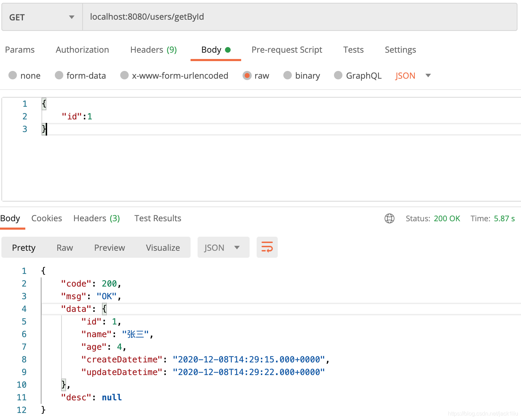Click the createDatetime value in response
The image size is (521, 420).
point(249,360)
